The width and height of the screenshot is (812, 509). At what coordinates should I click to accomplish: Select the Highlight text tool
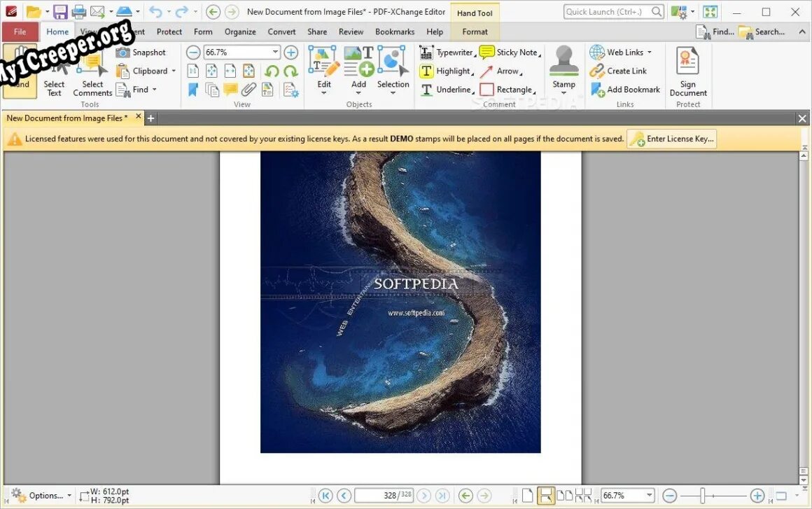[446, 71]
